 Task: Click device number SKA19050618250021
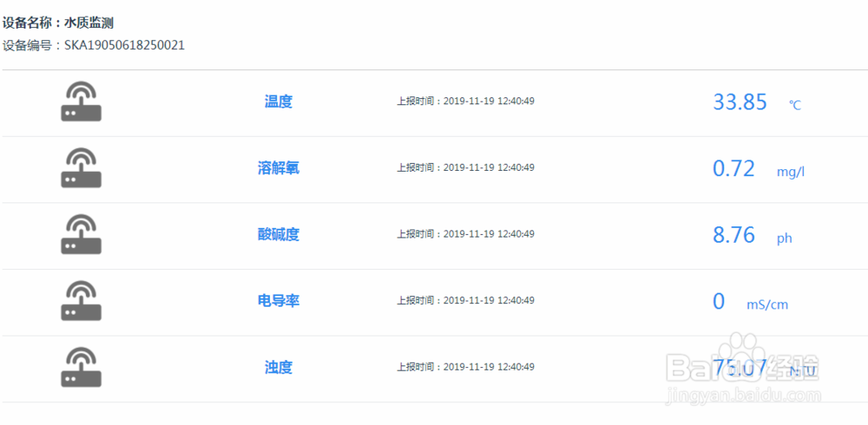coord(94,45)
